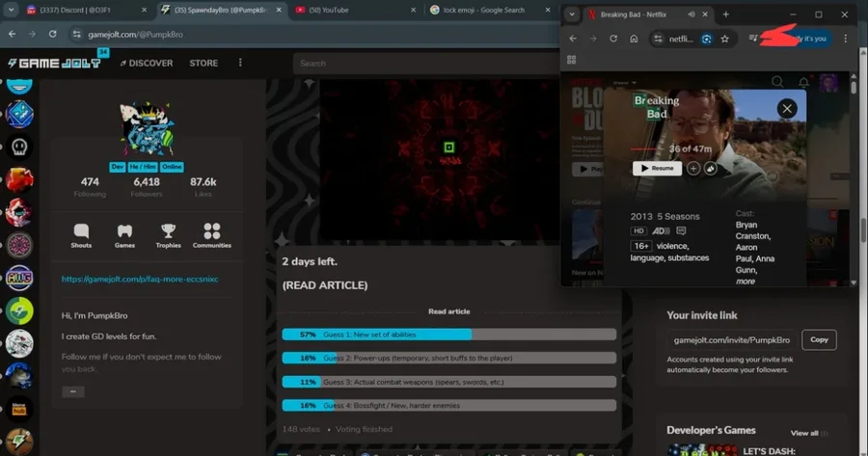Select poll option Guess 4: Bossfight
Image resolution: width=868 pixels, height=456 pixels.
(448, 406)
